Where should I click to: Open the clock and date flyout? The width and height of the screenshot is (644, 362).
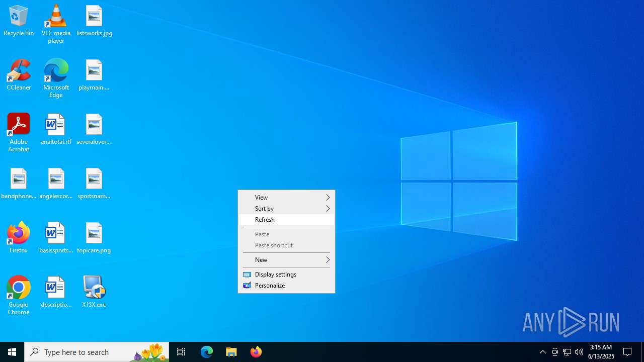(x=601, y=352)
